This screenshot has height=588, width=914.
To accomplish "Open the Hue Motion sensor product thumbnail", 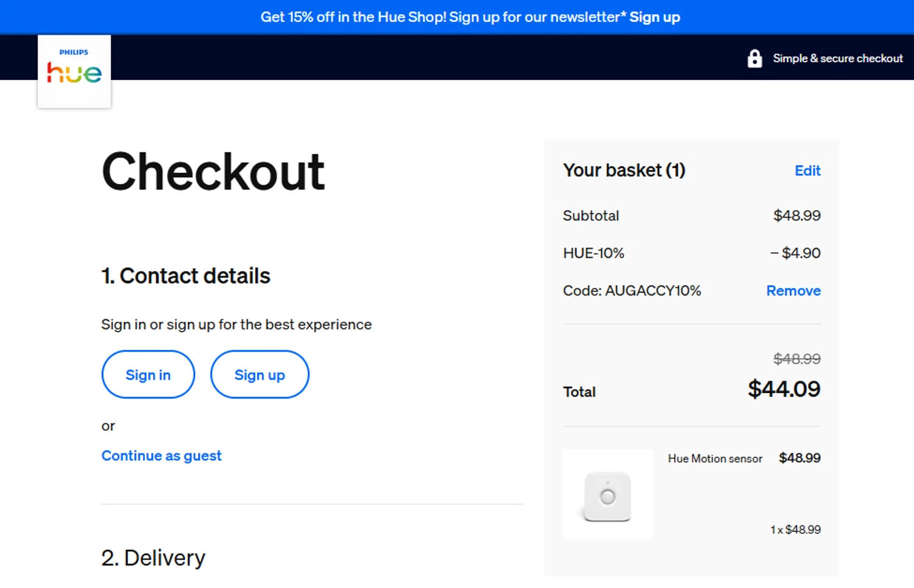I will click(608, 494).
